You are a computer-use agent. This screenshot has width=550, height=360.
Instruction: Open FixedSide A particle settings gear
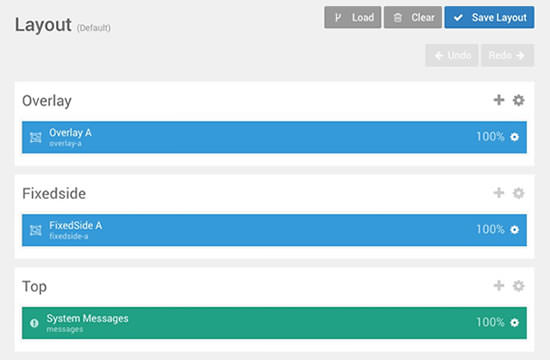(514, 229)
